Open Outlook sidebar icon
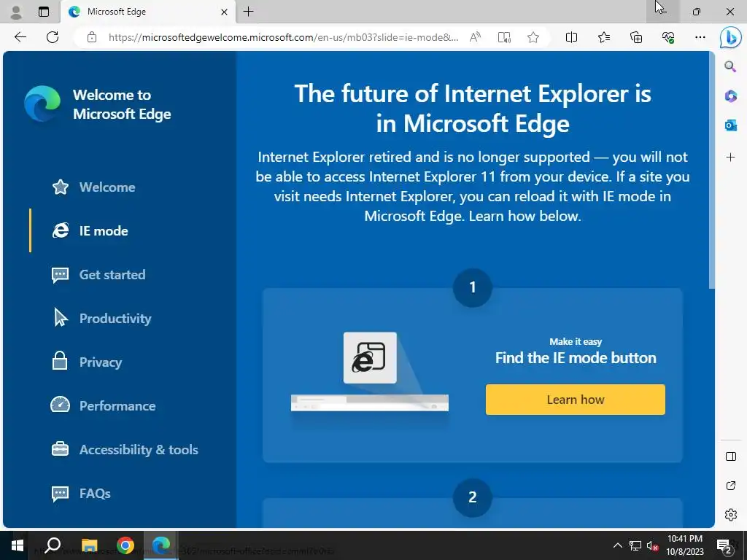This screenshot has height=560, width=747. point(731,125)
